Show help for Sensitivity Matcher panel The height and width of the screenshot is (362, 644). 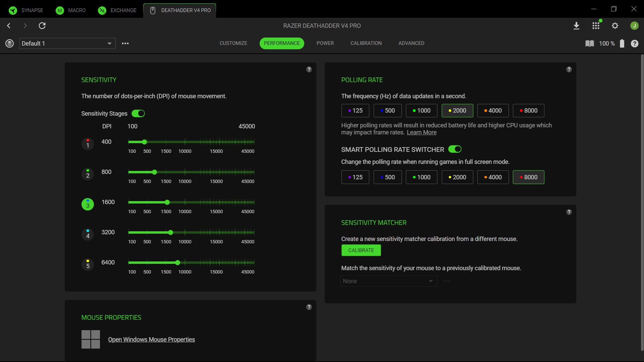(x=569, y=212)
